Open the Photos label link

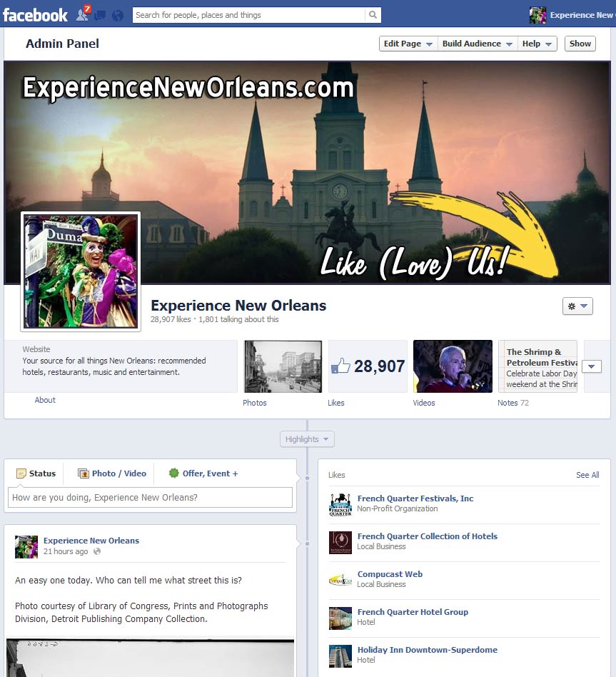click(254, 403)
